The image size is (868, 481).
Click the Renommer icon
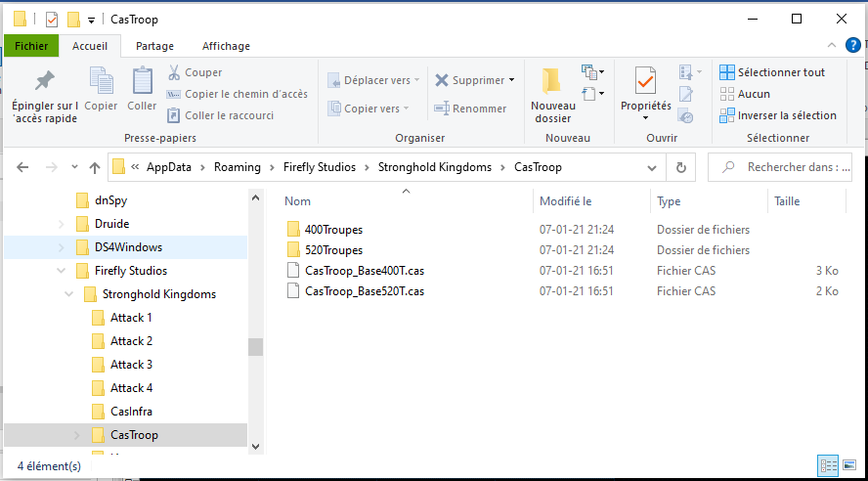coord(443,109)
